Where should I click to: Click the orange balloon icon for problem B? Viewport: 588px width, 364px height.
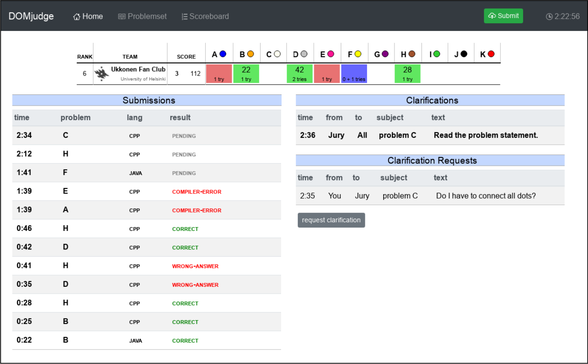[x=251, y=54]
